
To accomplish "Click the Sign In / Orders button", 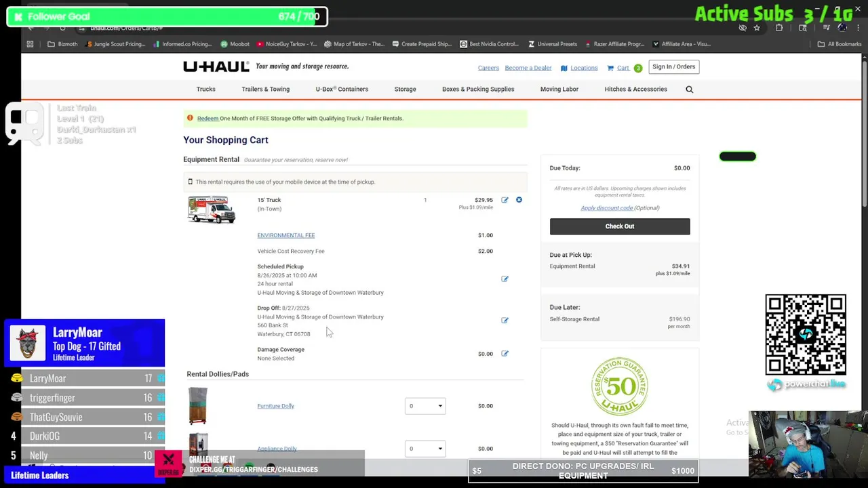I will coord(673,67).
